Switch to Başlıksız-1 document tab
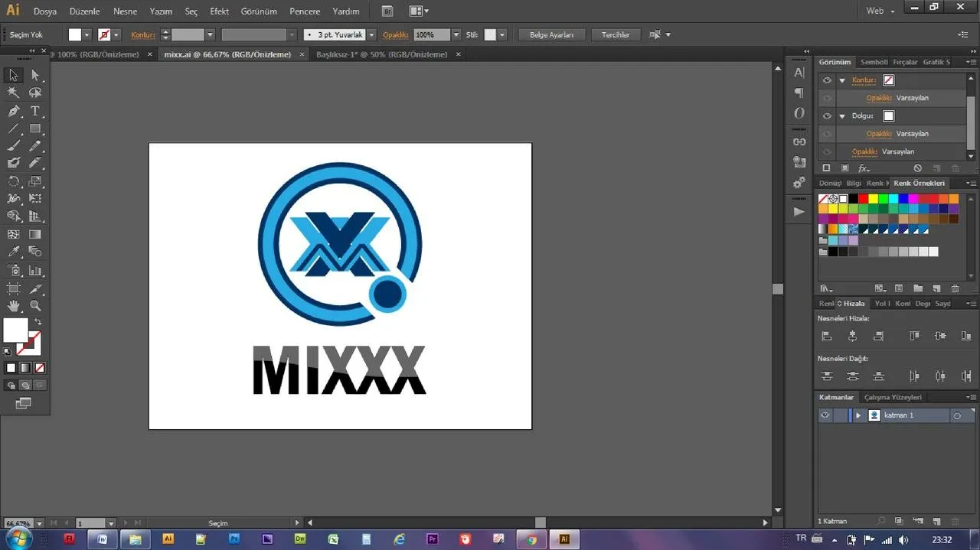The image size is (980, 550). pyautogui.click(x=381, y=54)
